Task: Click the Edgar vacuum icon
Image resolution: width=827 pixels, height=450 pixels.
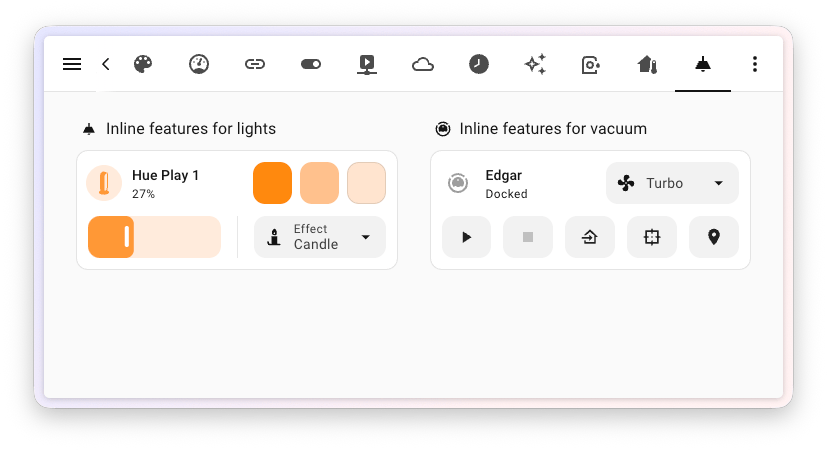Action: click(x=458, y=183)
